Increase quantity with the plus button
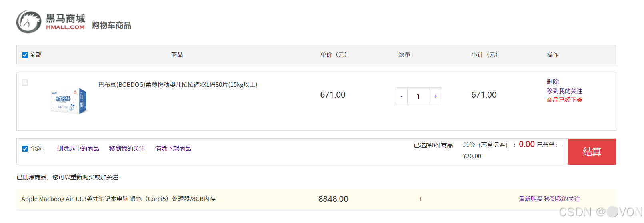 (x=436, y=96)
